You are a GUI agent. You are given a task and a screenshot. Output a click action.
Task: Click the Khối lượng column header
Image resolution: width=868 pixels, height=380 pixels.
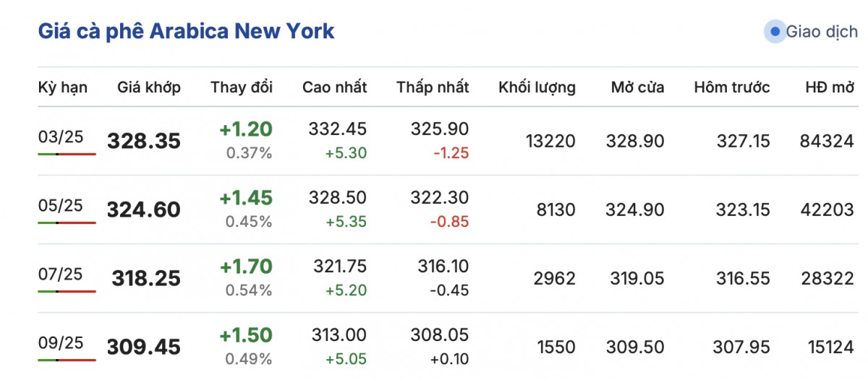pos(537,87)
